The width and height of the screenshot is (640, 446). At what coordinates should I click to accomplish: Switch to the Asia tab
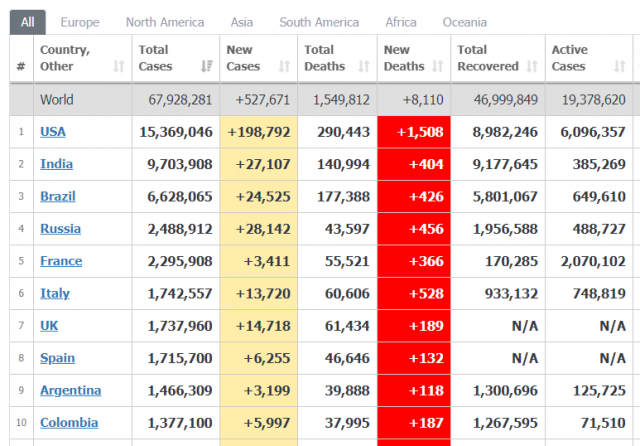pos(242,22)
